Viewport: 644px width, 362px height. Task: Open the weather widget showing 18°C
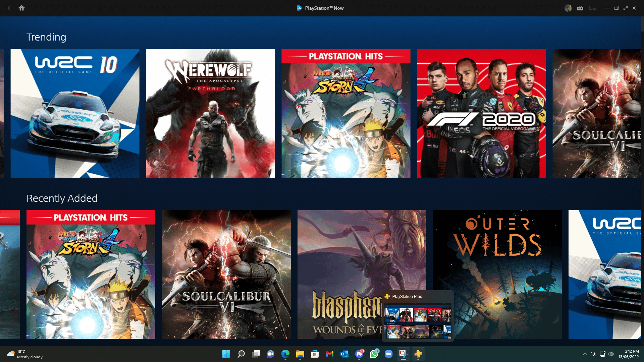pyautogui.click(x=25, y=354)
